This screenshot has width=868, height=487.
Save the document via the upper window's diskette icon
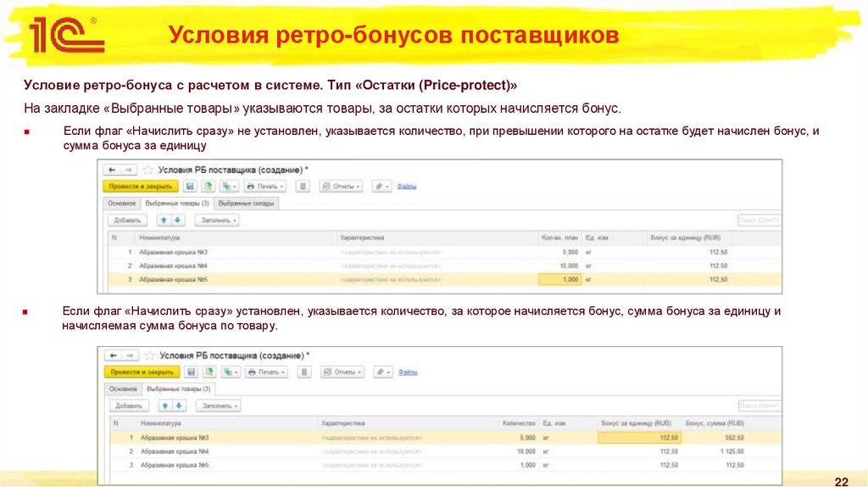[x=190, y=187]
